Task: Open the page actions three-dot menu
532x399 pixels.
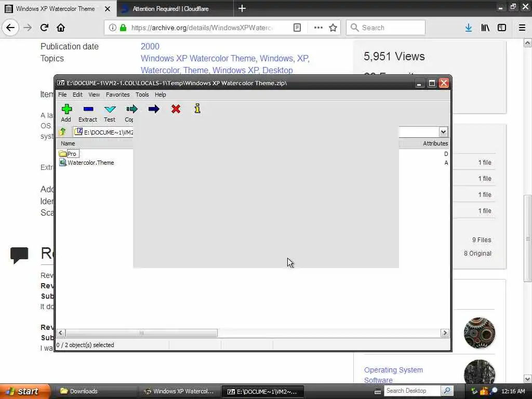Action: coord(318,28)
